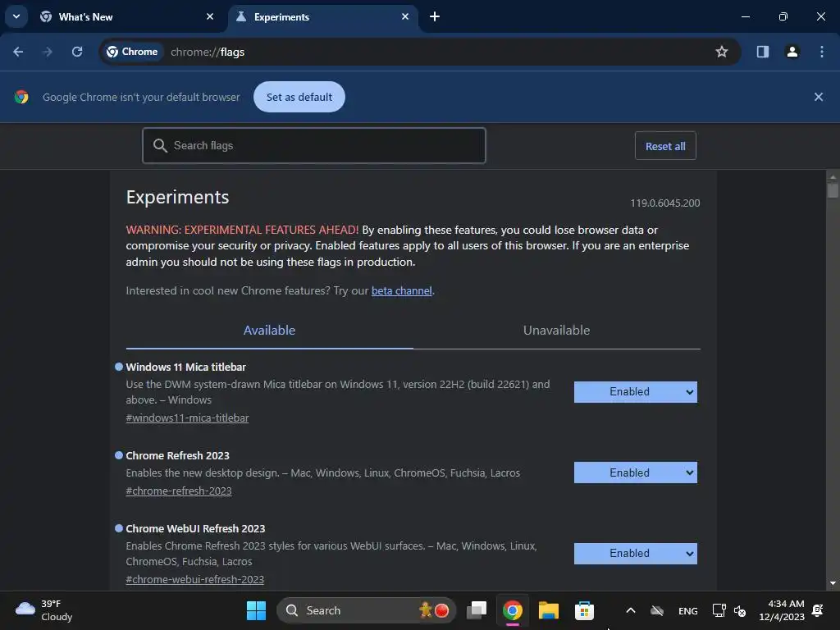Viewport: 840px width, 630px height.
Task: Click Chrome WebUI Refresh 2023 title
Action: pyautogui.click(x=195, y=529)
